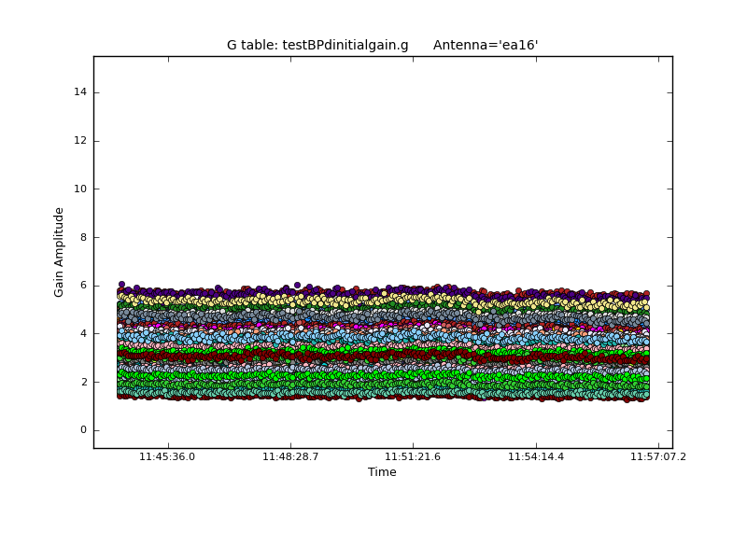Screen dimensions: 747x560
Task: Click the y-axis tick label 0
Action: (x=83, y=430)
